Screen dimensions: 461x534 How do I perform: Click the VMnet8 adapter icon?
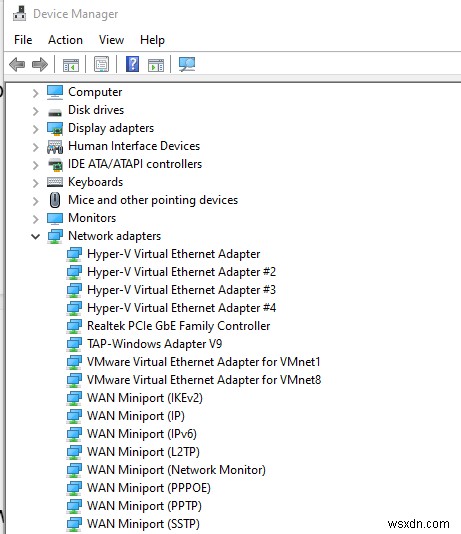74,380
